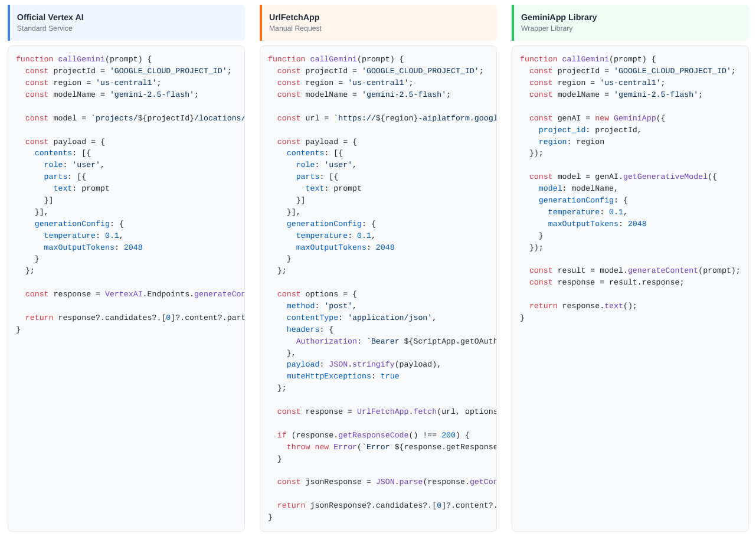Click the green accent bar on GeminiApp header
This screenshot has height=536, width=756.
point(513,22)
